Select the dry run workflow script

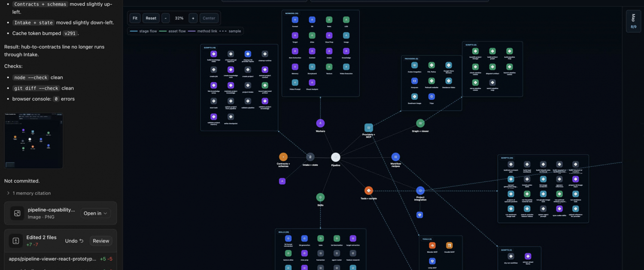click(x=510, y=256)
